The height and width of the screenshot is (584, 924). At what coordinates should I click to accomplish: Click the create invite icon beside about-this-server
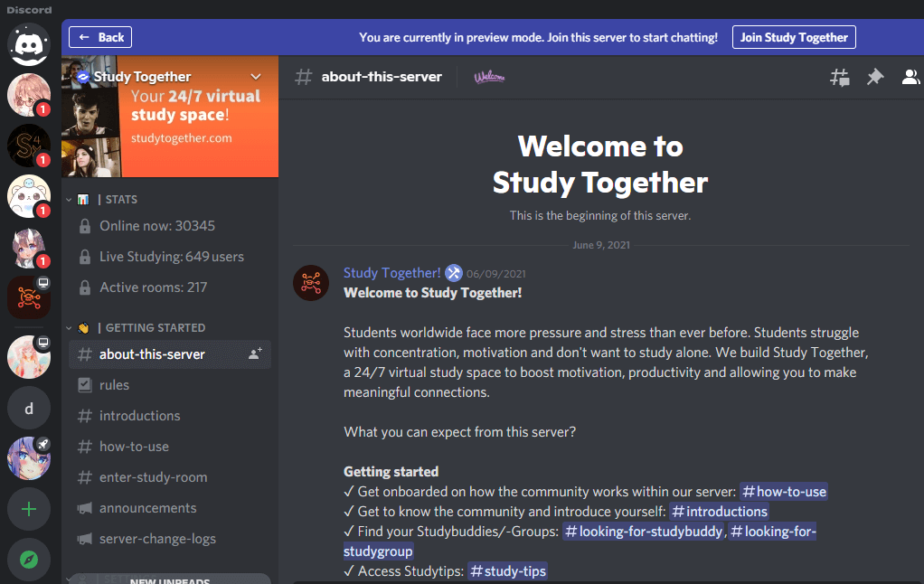click(x=255, y=354)
